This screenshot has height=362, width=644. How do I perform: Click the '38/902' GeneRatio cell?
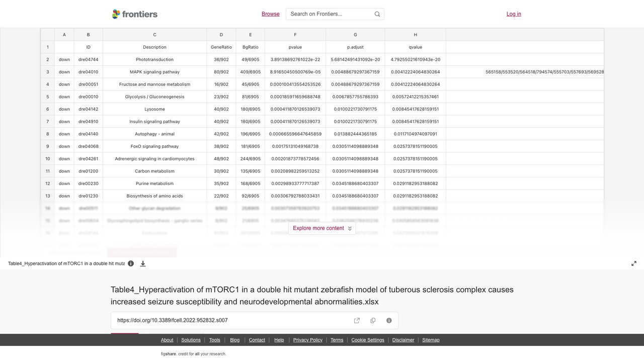click(221, 146)
